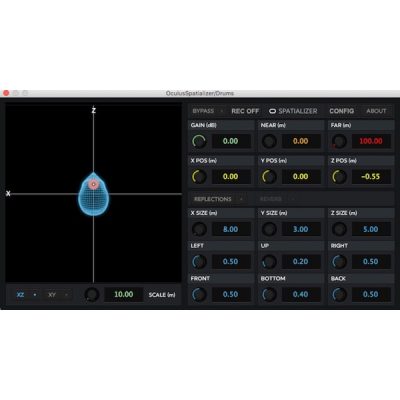400x400 pixels.
Task: Select the XZ view plane
Action: [x=26, y=295]
